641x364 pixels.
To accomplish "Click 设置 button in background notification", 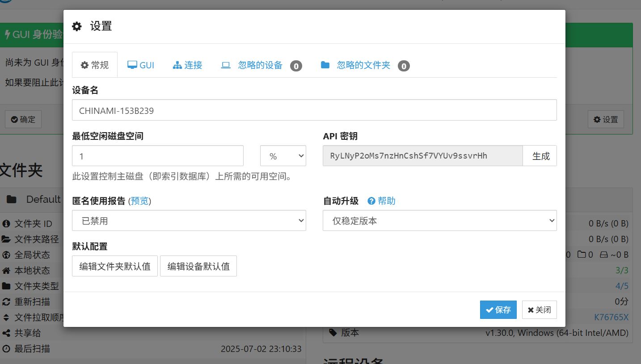I will [606, 119].
